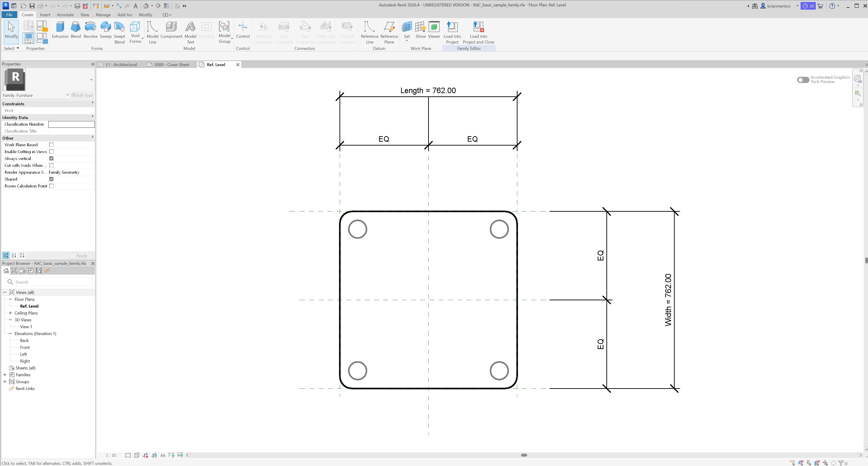868x466 pixels.
Task: Click the Project Browser search field
Action: click(x=52, y=282)
